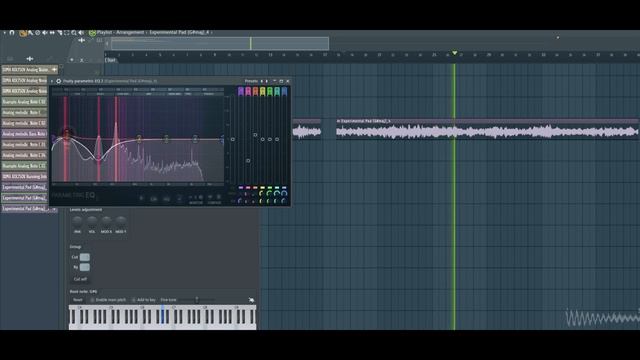Toggle the purple band 1 type selector
The width and height of the screenshot is (640, 360).
coord(241,187)
